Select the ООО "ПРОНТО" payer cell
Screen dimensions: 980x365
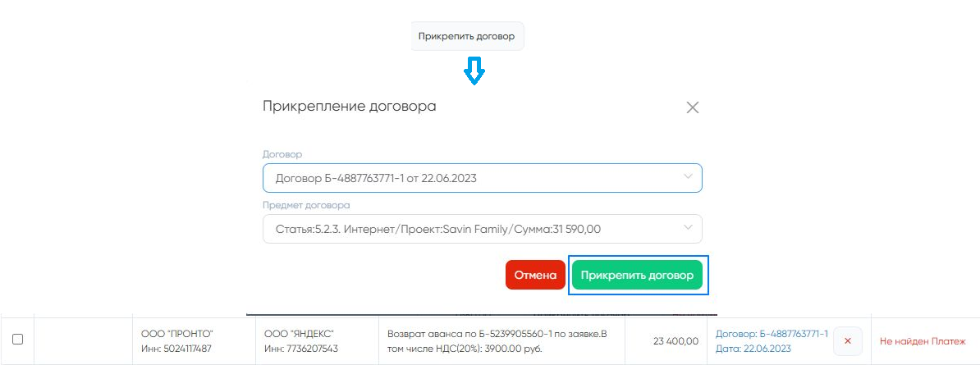[x=177, y=333]
